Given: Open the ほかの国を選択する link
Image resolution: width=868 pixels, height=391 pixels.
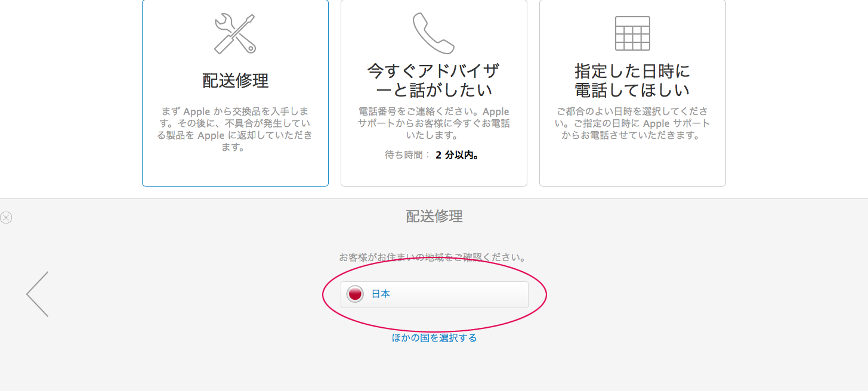Looking at the screenshot, I should (x=434, y=338).
